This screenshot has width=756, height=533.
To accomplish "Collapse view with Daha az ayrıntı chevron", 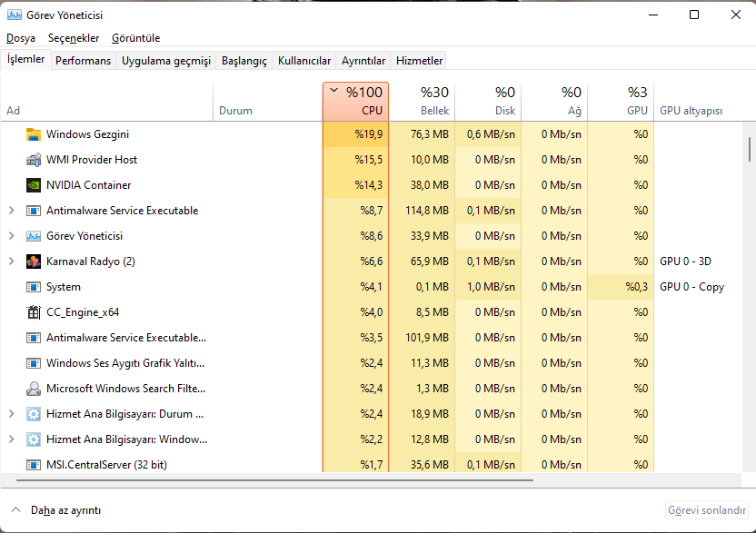I will pos(16,510).
